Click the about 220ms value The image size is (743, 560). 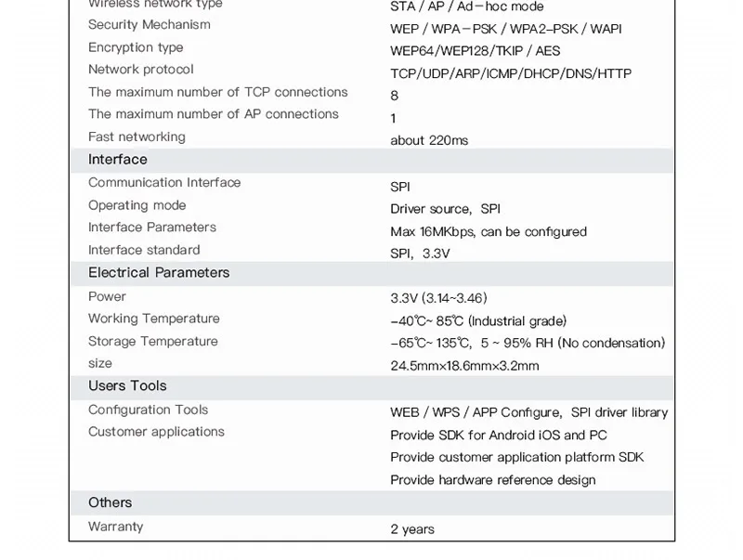[429, 141]
